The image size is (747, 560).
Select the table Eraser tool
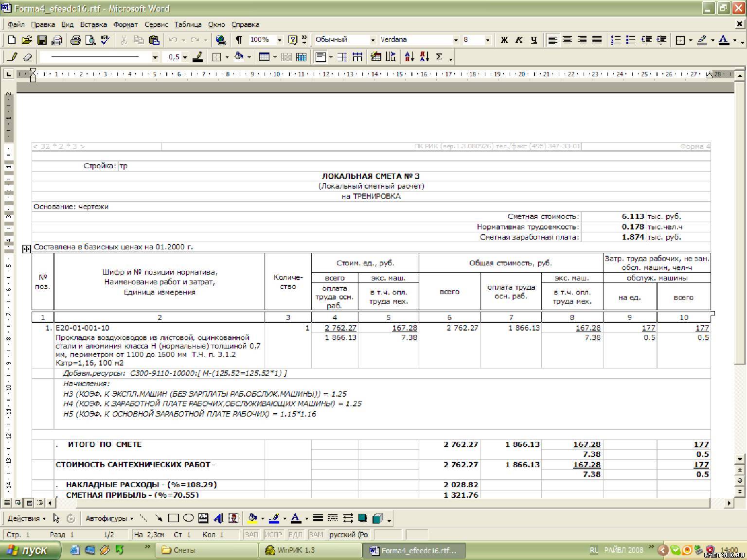point(28,57)
